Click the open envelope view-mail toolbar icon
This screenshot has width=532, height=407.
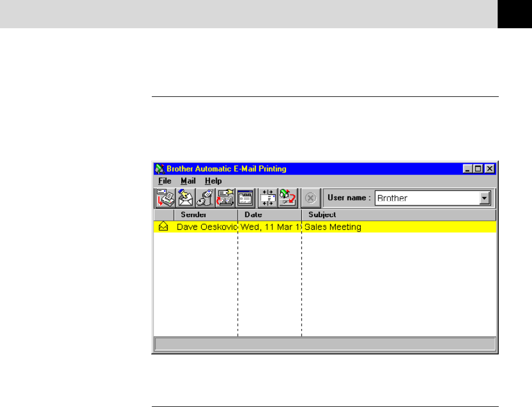coord(186,198)
